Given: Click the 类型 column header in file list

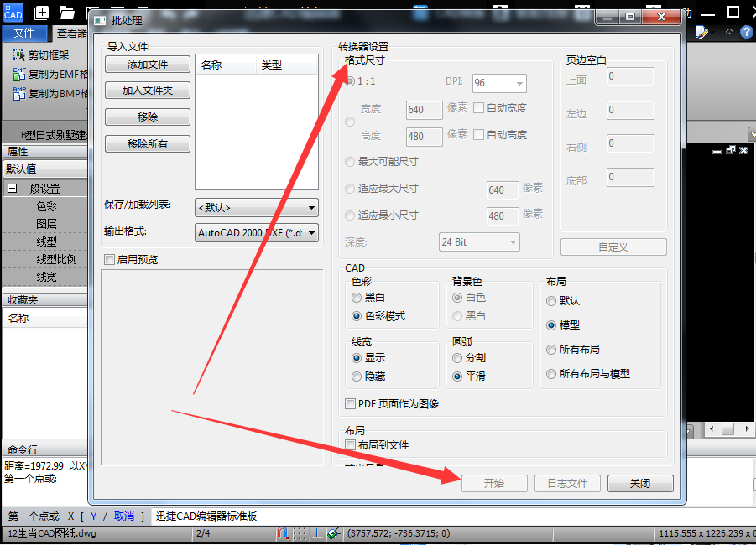Looking at the screenshot, I should pyautogui.click(x=286, y=65).
